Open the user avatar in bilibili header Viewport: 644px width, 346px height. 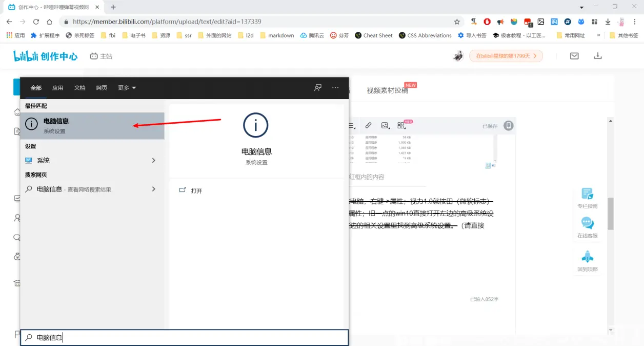pyautogui.click(x=458, y=56)
